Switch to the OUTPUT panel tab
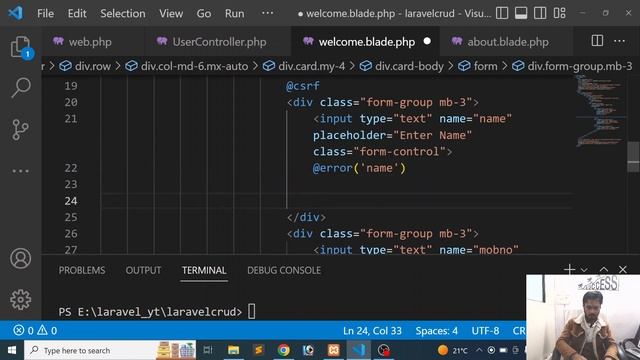This screenshot has width=640, height=360. pyautogui.click(x=143, y=270)
